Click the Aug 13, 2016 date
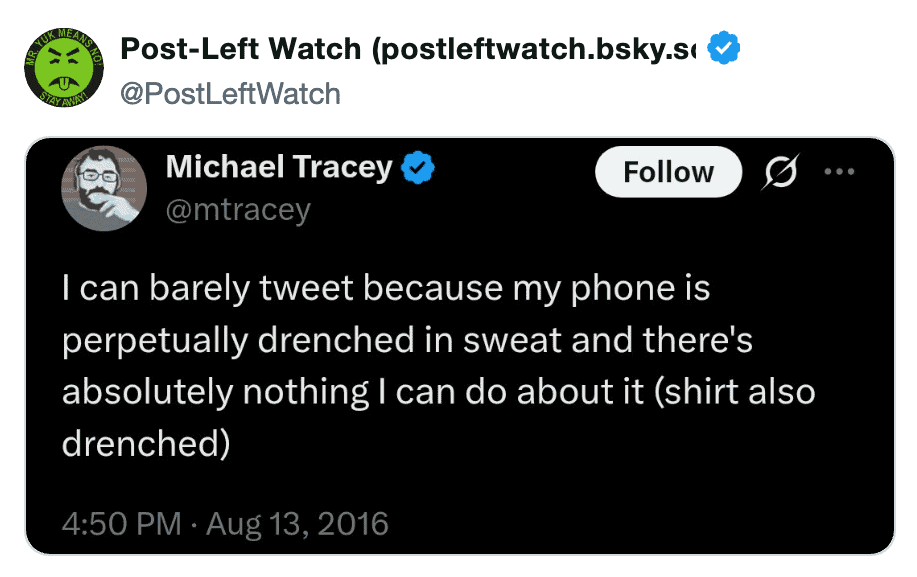The width and height of the screenshot is (917, 577). pos(297,523)
